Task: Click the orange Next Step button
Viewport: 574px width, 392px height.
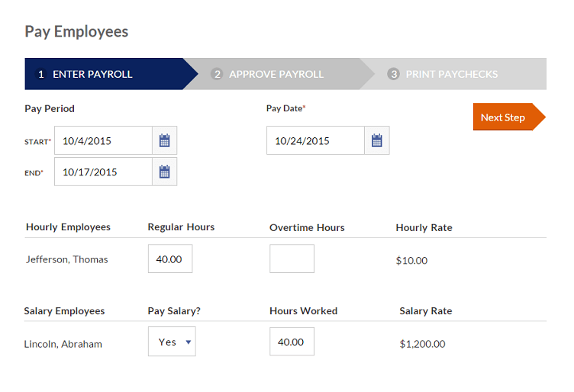Action: (x=509, y=117)
